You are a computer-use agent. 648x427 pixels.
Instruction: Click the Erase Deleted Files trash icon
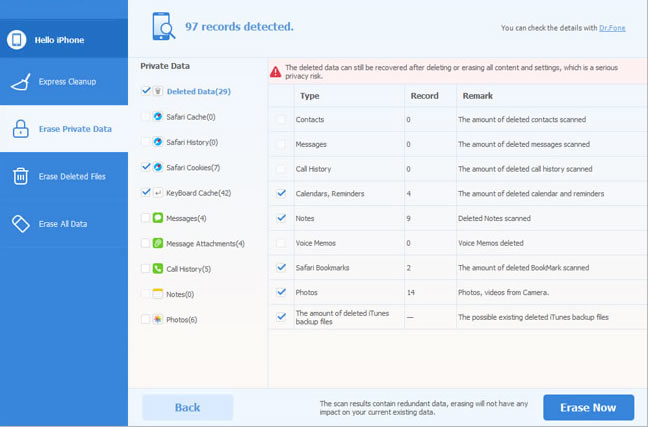coord(20,177)
